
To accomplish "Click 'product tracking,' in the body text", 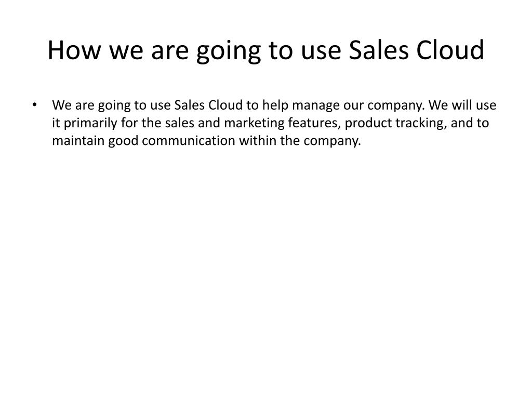I will click(x=395, y=123).
